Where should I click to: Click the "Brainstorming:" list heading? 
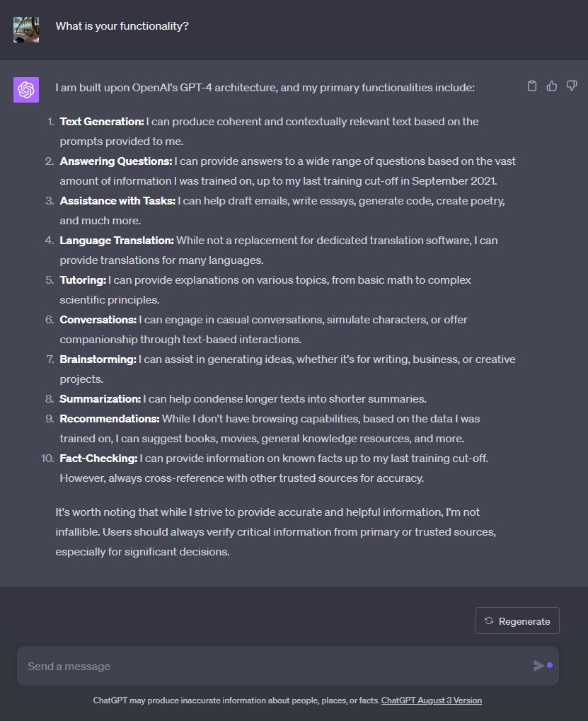[98, 359]
